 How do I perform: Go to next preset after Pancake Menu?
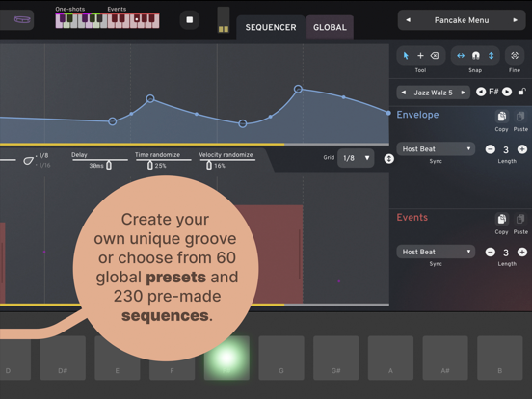[x=515, y=20]
